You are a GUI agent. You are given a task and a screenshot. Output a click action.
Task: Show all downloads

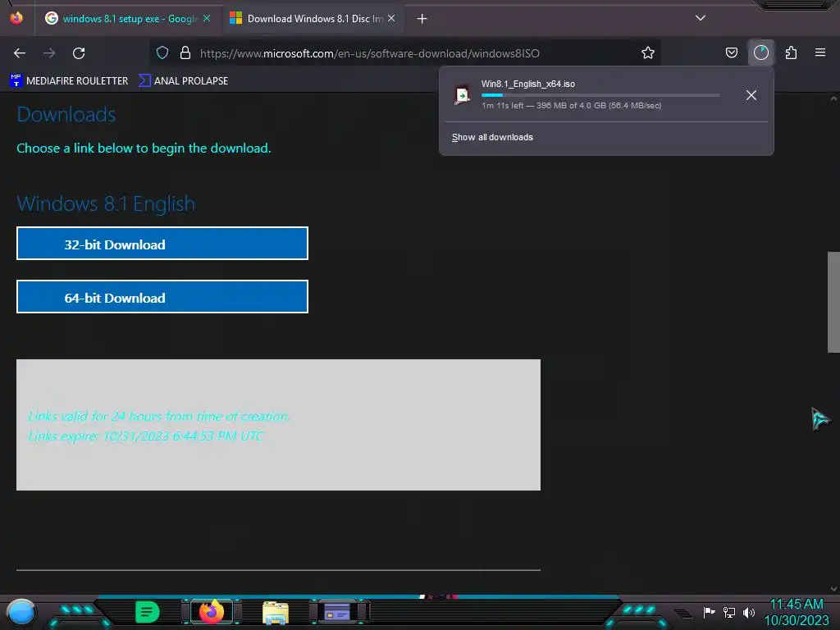pyautogui.click(x=492, y=137)
